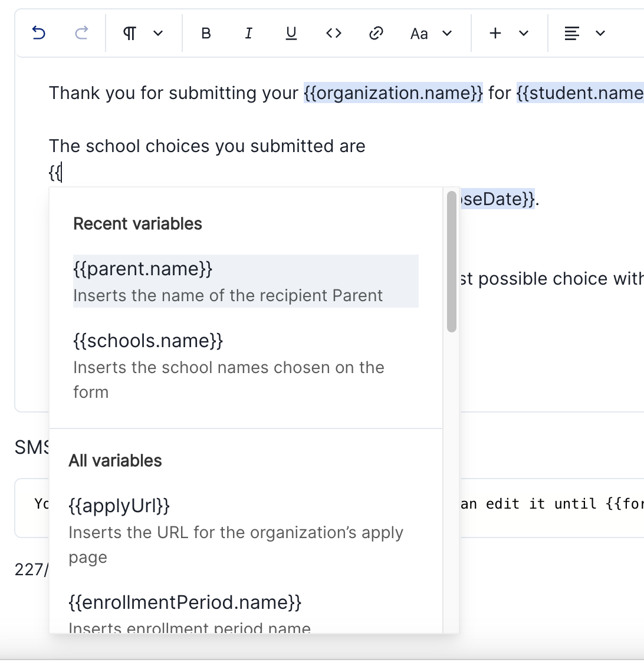644x666 pixels.
Task: Expand the alignment dropdown chevron
Action: [x=600, y=34]
